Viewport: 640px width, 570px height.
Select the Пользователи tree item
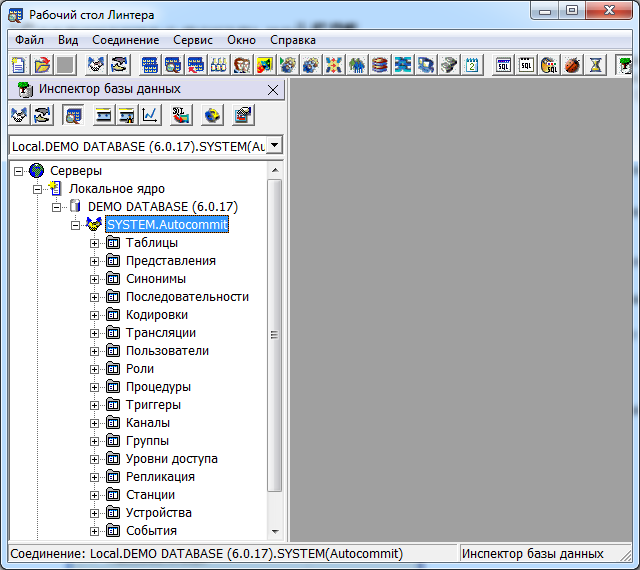pos(167,351)
